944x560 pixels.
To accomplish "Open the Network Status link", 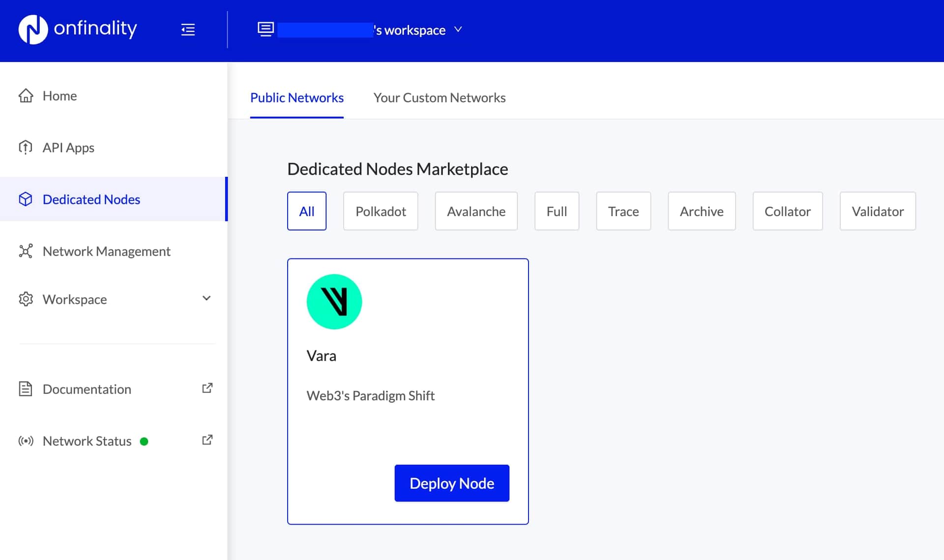I will (87, 441).
